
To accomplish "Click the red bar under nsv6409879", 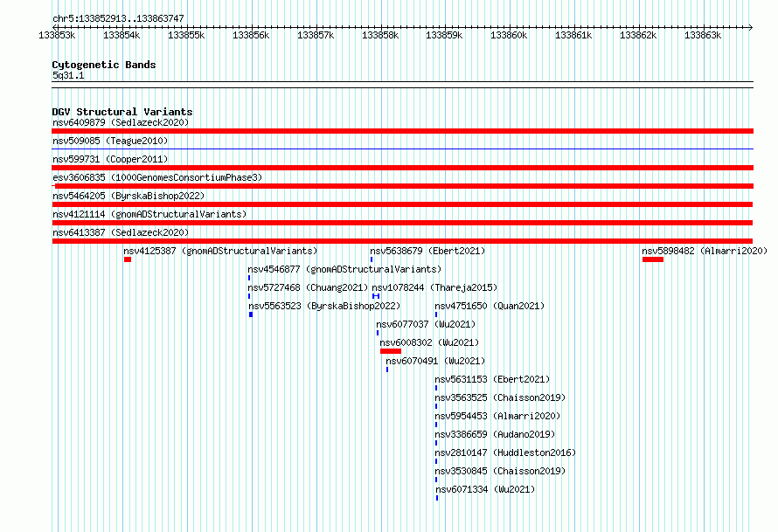I will tap(402, 131).
